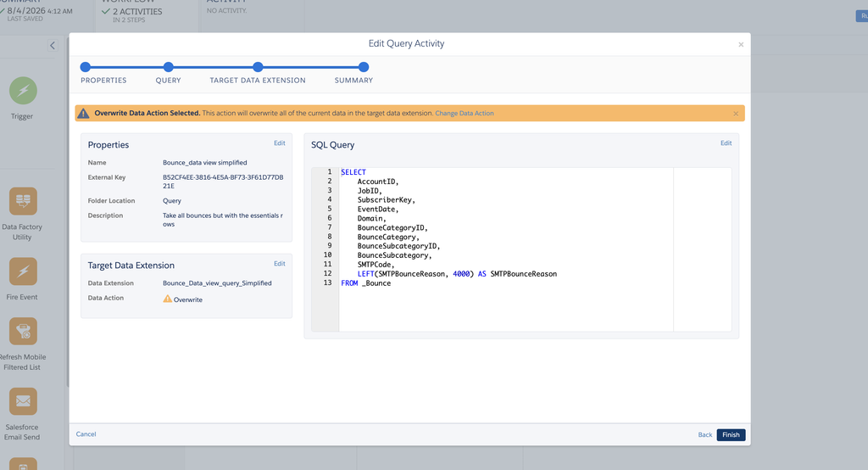This screenshot has width=868, height=470.
Task: Edit the Properties section
Action: [280, 143]
